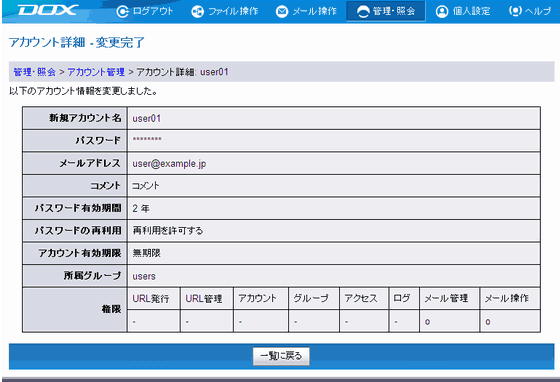Open the ログアウト menu item
Image resolution: width=560 pixels, height=382 pixels.
tap(145, 11)
